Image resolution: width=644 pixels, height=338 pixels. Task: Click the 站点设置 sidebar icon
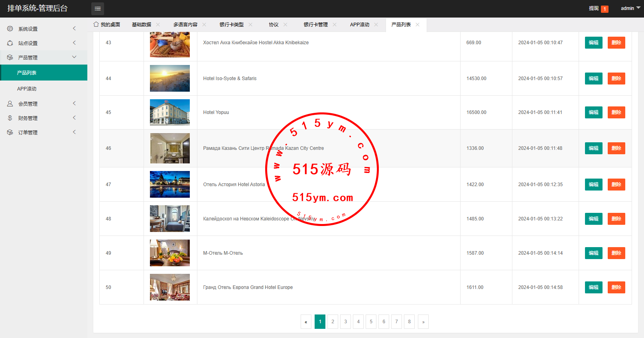pos(10,43)
